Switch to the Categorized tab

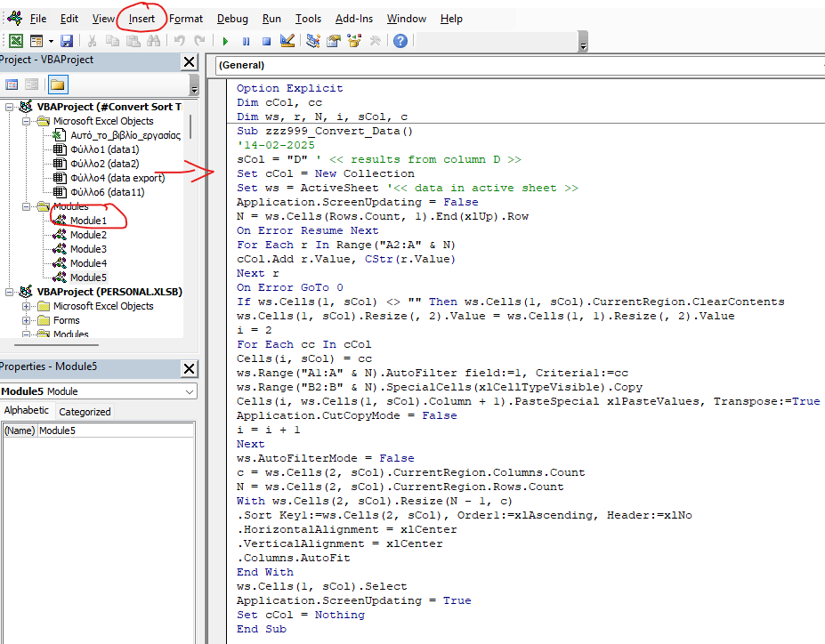[x=85, y=412]
